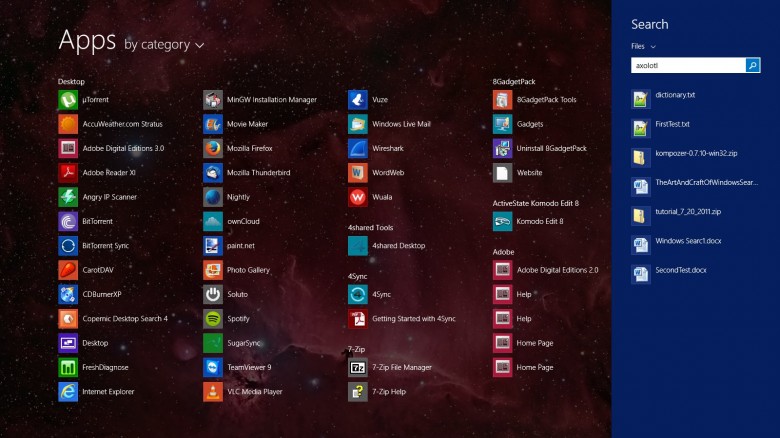Click ActiveState Komodo Edit 8 header
The height and width of the screenshot is (438, 780).
[536, 203]
